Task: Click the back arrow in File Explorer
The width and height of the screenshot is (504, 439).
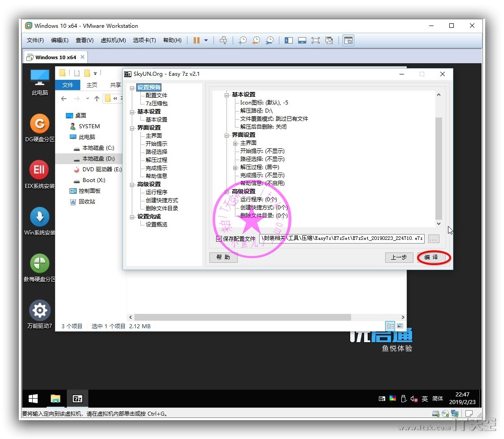Action: click(64, 99)
